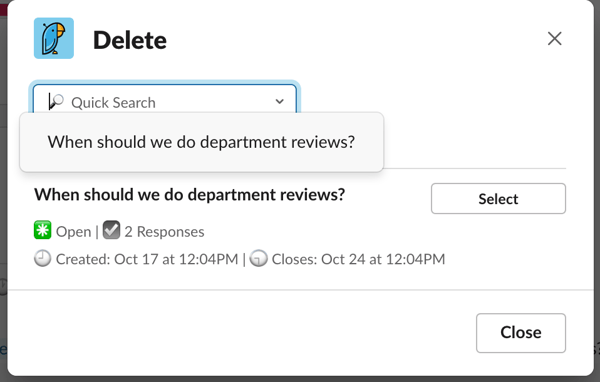Image resolution: width=600 pixels, height=382 pixels.
Task: Click the blue parrot app icon
Action: click(x=54, y=38)
